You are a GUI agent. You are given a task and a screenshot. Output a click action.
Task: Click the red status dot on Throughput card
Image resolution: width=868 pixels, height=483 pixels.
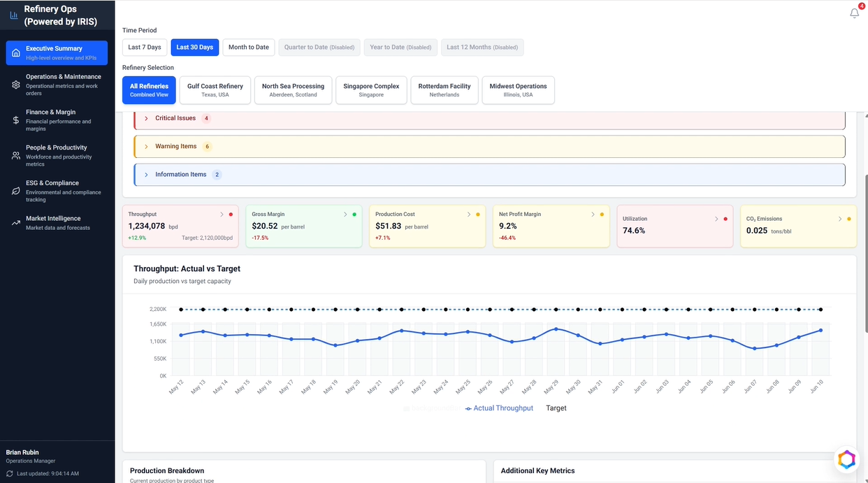point(231,215)
